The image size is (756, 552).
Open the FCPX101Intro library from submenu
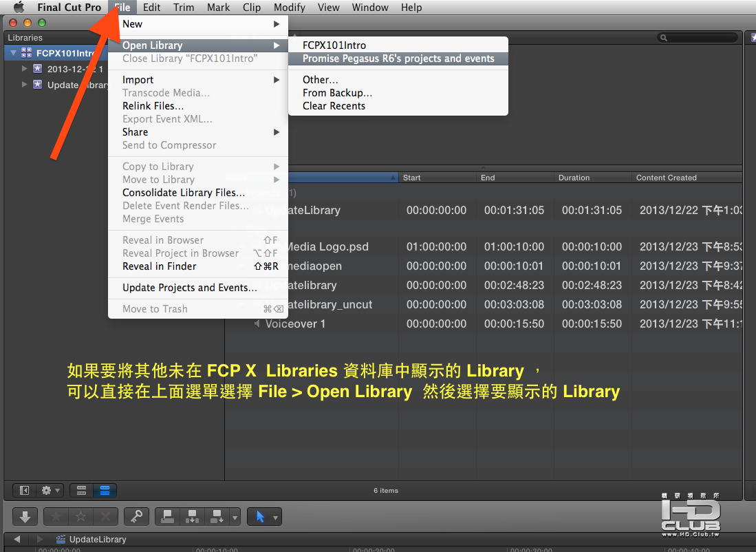click(398, 45)
